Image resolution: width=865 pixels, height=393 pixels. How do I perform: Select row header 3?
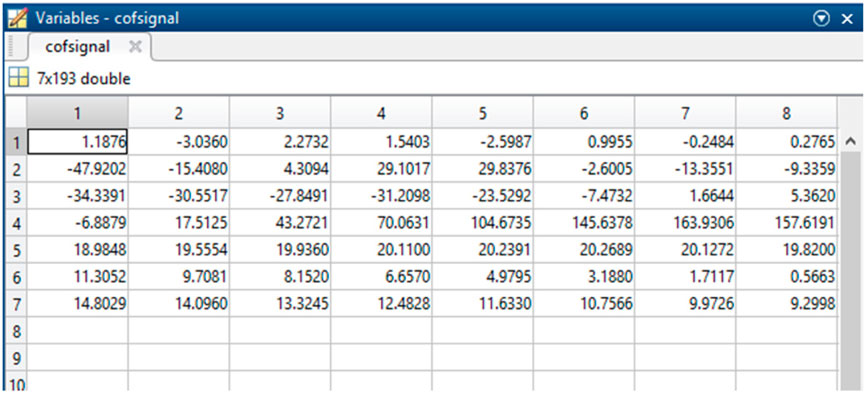16,196
